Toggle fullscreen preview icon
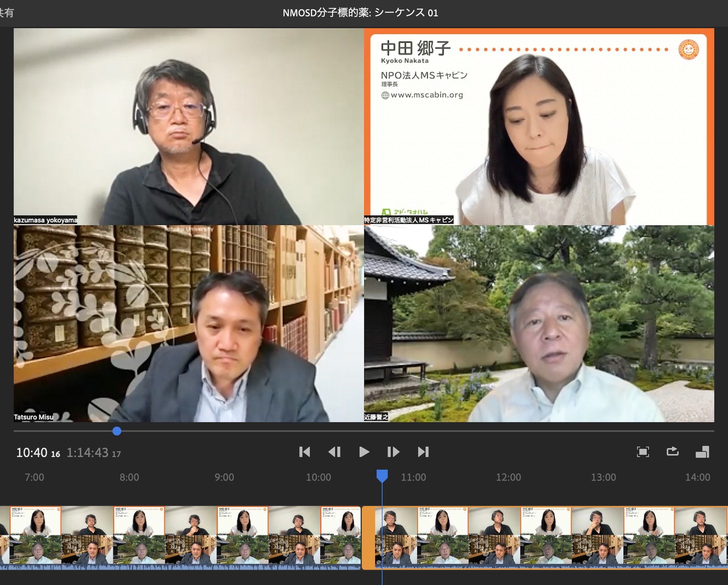 click(x=643, y=452)
